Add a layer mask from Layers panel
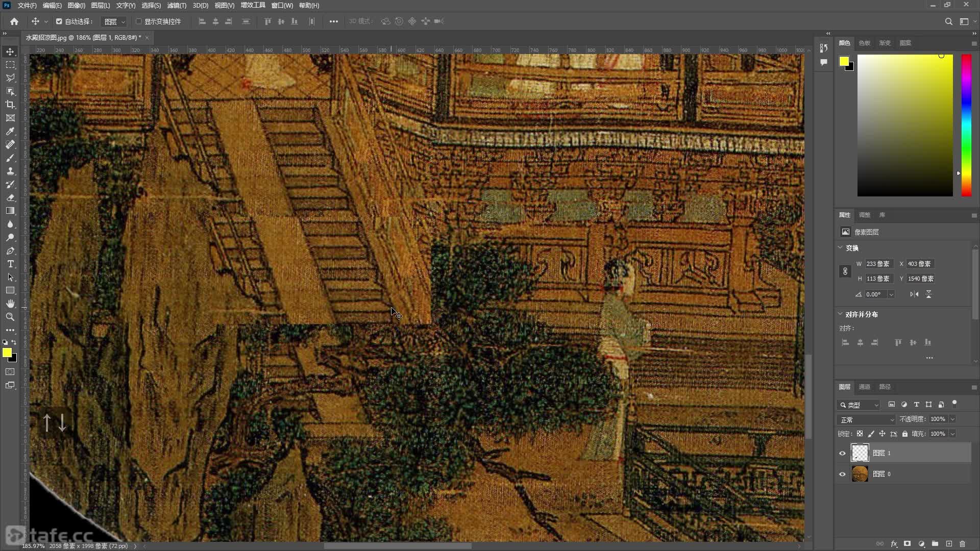 tap(907, 544)
